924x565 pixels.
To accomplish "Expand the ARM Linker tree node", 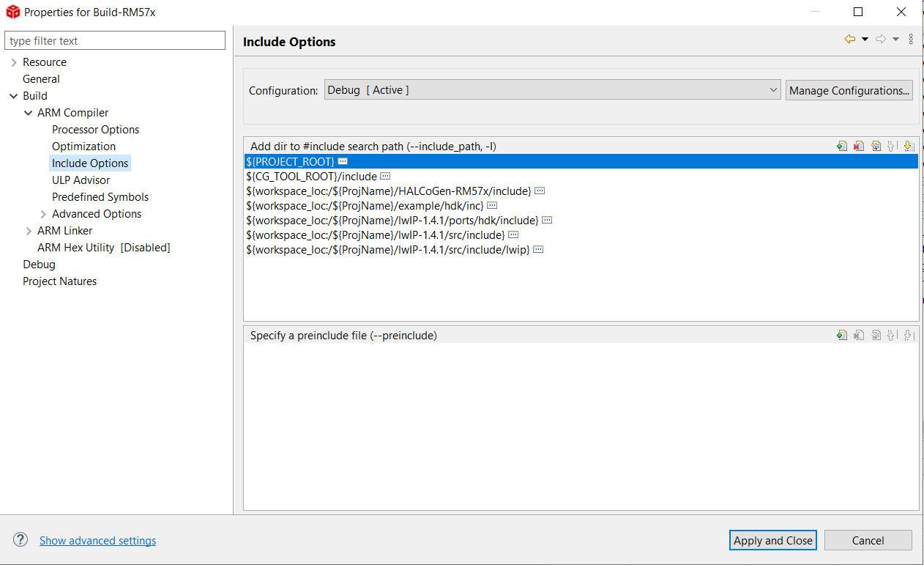I will [29, 230].
